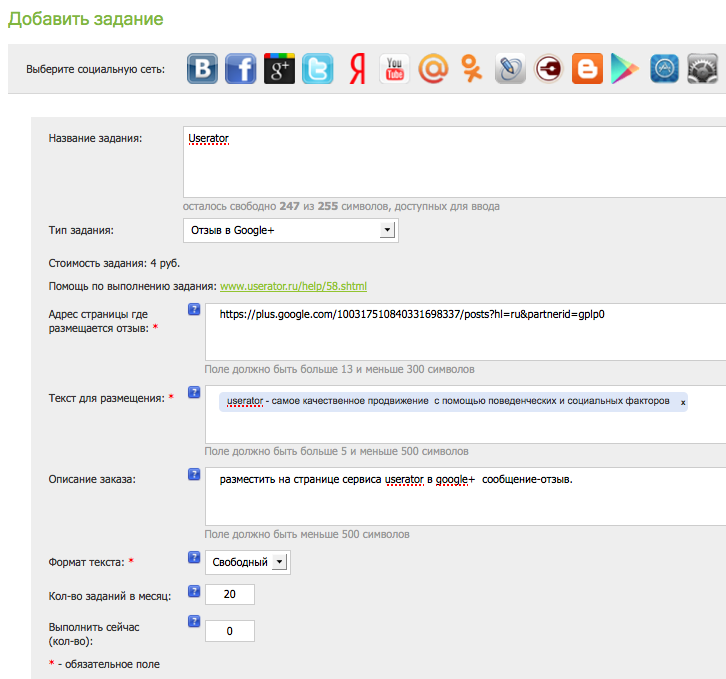Click hint 'Поле должно быть больше 13 и меньше 300 символов'
The height and width of the screenshot is (679, 726).
tap(339, 369)
